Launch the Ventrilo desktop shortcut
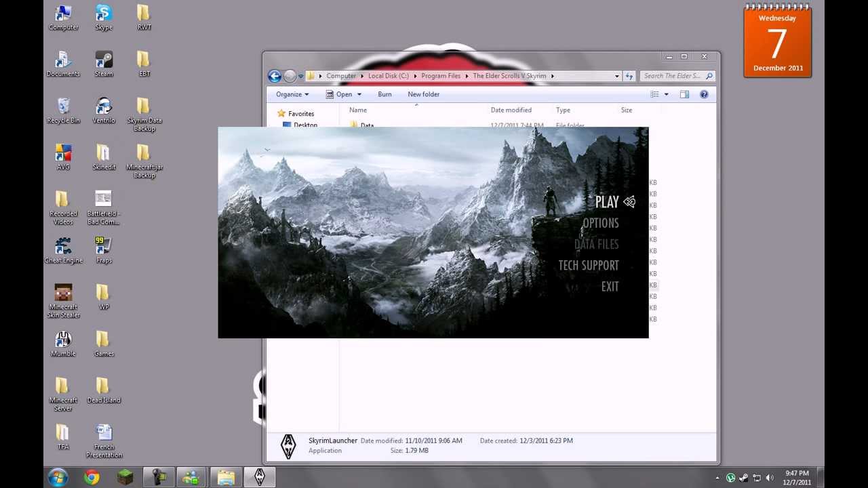Screen dimensions: 868x488 [x=104, y=111]
